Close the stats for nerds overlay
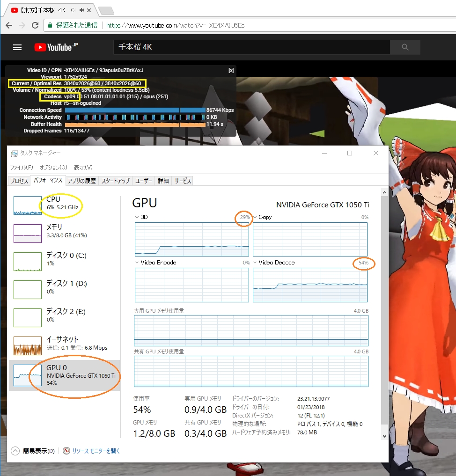 point(231,70)
